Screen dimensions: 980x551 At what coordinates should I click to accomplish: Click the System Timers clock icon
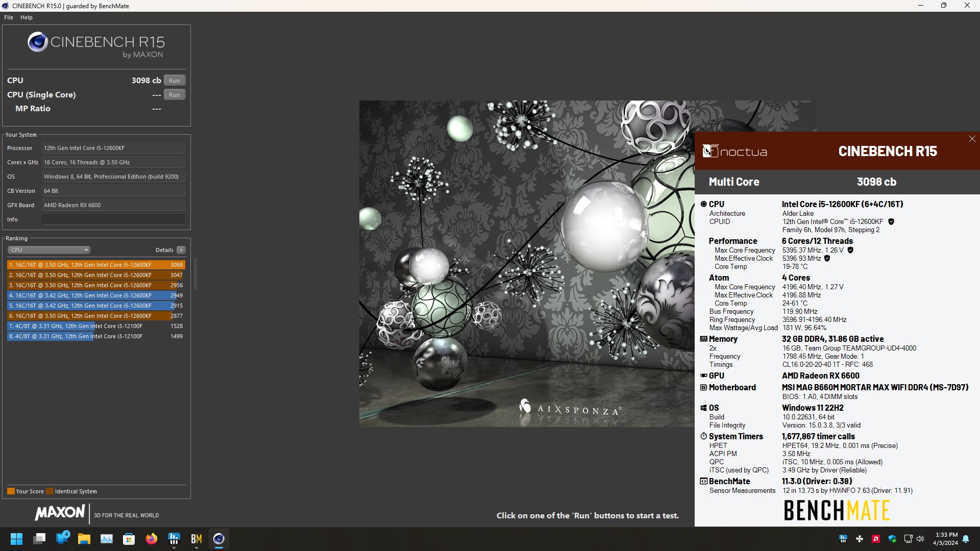(703, 436)
